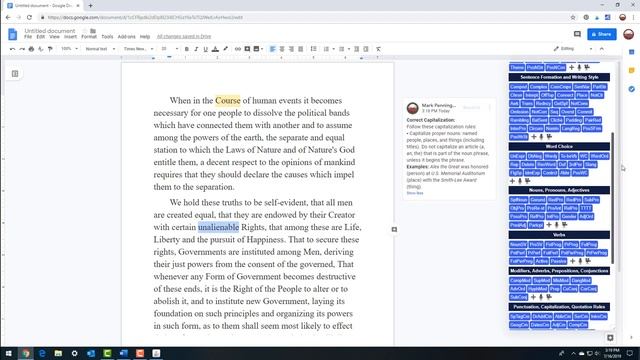
Task: Open the Tools menu
Action: click(107, 37)
